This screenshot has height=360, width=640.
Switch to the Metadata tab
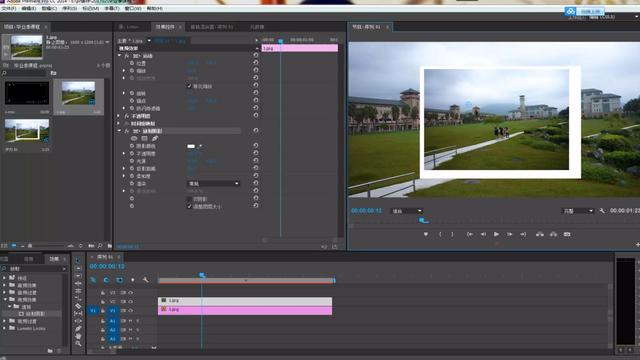pos(257,27)
